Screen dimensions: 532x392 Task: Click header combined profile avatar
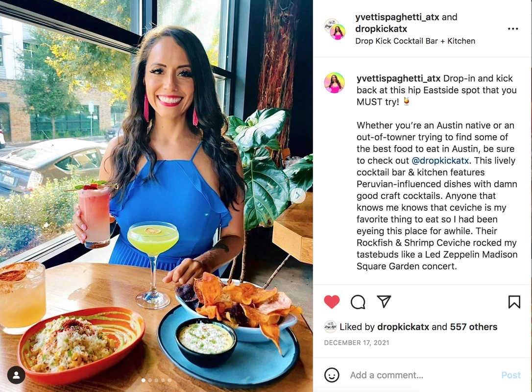click(x=335, y=29)
